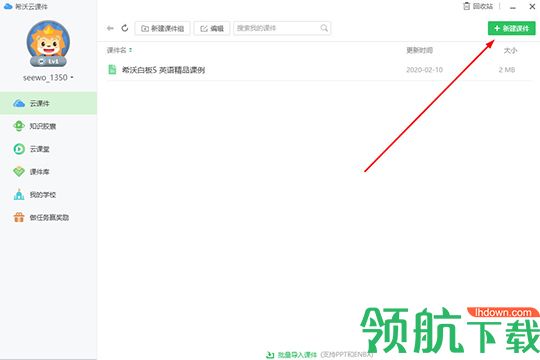The width and height of the screenshot is (540, 360).
Task: Minimize the 希沃云课件 window
Action: tap(513, 7)
